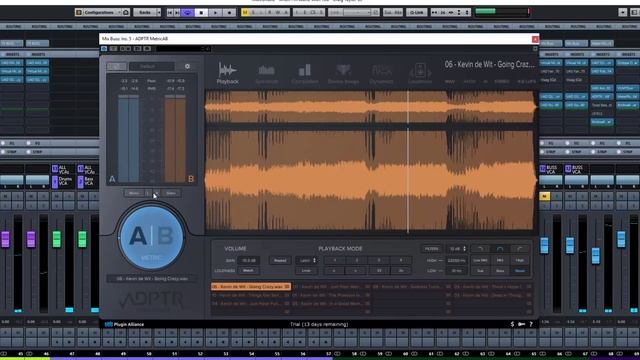Viewport: 640px width, 360px height.
Task: Click the bypass power icon in the plugin header
Action: [x=104, y=49]
